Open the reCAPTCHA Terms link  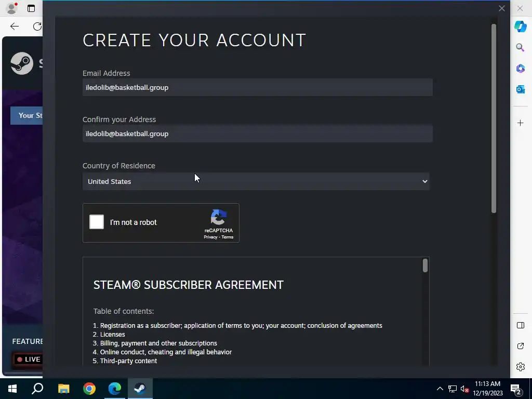click(228, 237)
